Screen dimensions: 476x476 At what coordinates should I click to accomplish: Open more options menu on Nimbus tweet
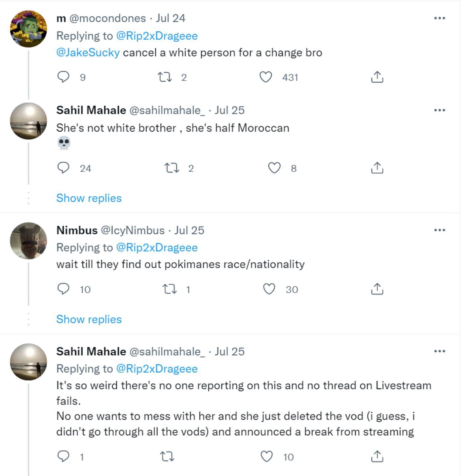point(439,230)
